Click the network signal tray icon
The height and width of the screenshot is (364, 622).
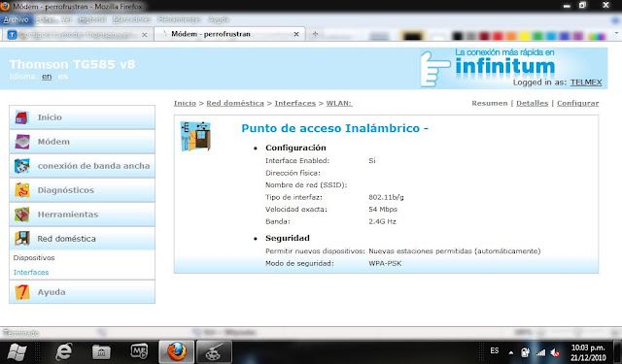pos(540,352)
